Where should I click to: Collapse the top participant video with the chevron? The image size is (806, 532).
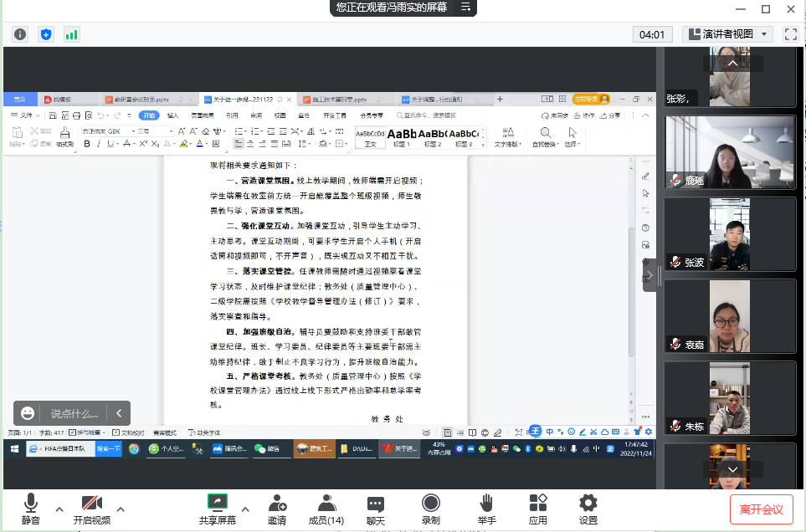732,62
